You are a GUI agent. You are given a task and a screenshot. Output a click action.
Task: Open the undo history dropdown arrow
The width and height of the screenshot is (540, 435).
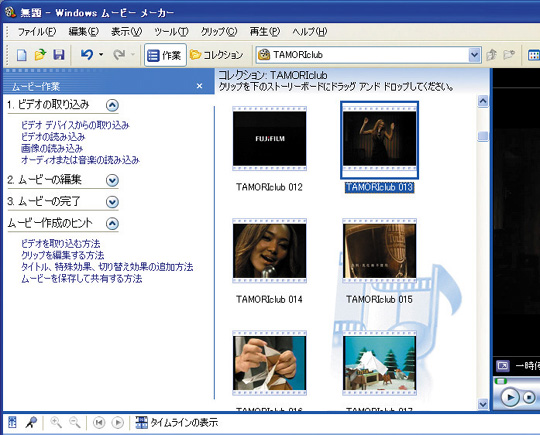coord(101,54)
